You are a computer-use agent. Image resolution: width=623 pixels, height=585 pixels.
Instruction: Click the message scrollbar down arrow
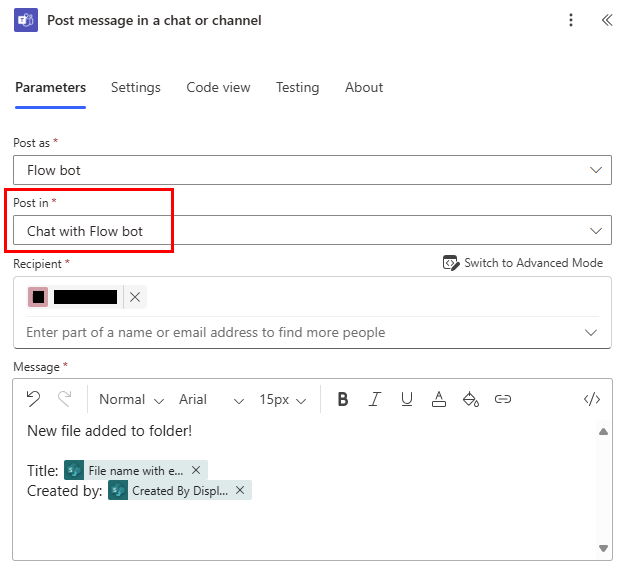coord(603,548)
